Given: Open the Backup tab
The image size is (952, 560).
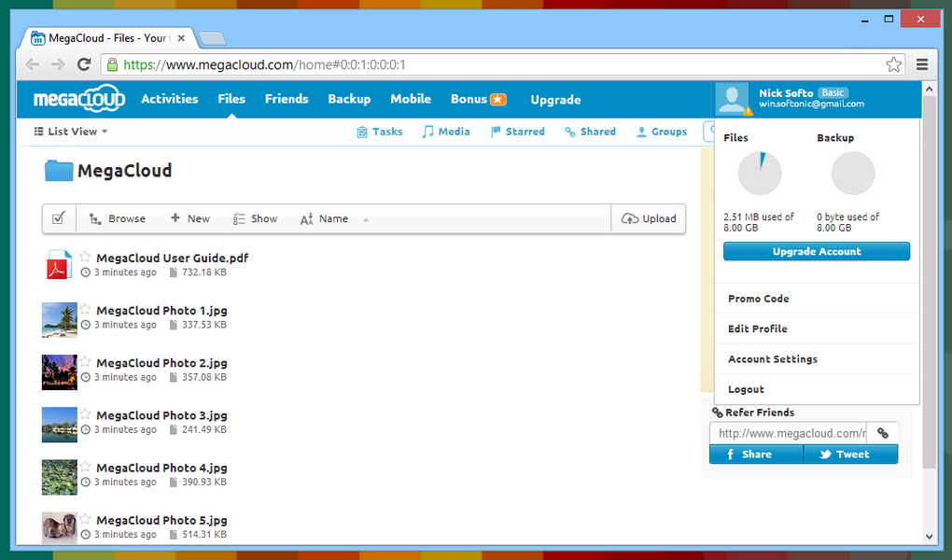Looking at the screenshot, I should point(349,99).
